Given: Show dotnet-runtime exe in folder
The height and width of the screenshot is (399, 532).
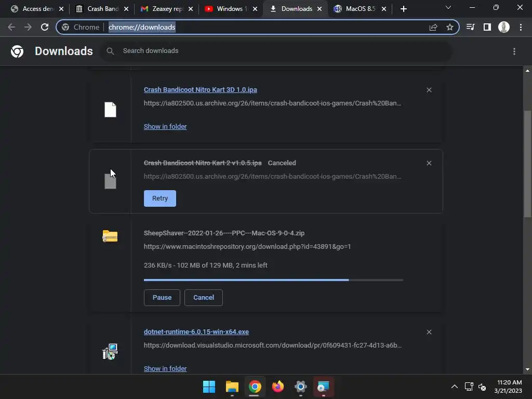Looking at the screenshot, I should 165,369.
